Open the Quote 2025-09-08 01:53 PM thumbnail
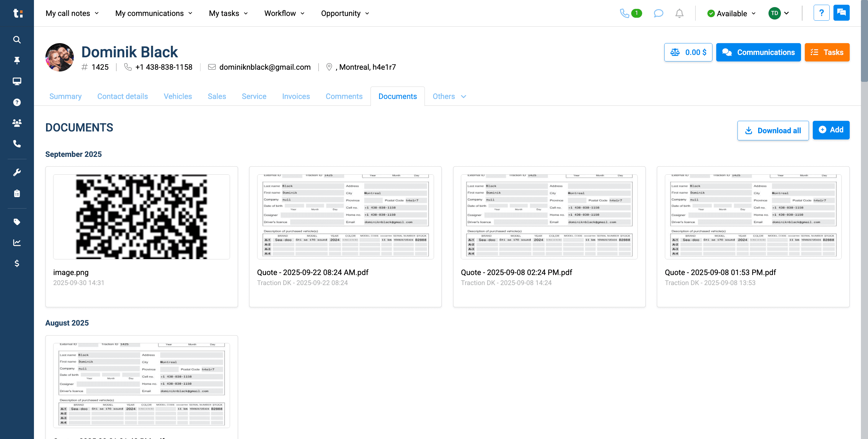868x439 pixels. [753, 217]
